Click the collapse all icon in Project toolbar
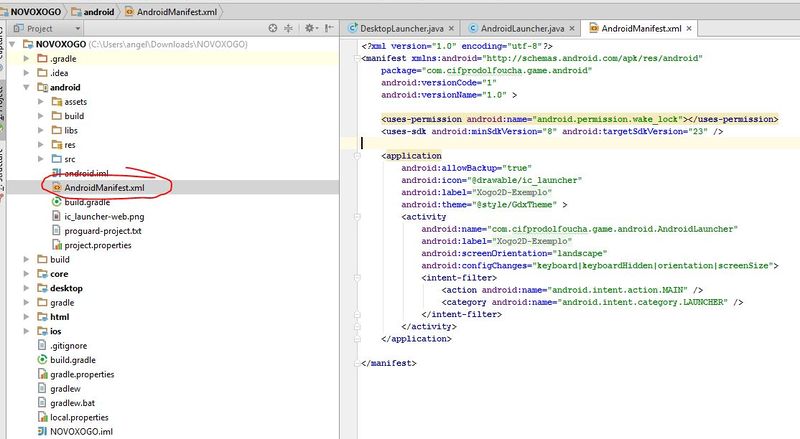Image resolution: width=800 pixels, height=439 pixels. point(288,29)
